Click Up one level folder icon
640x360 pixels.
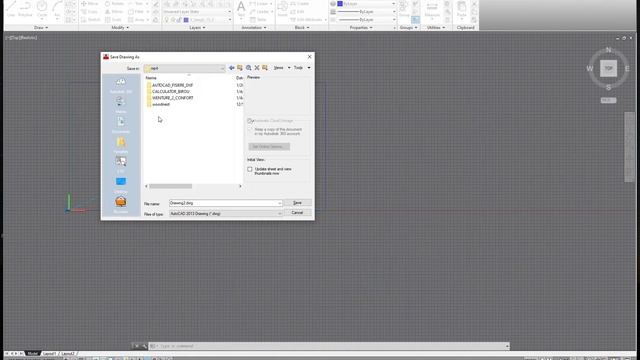[240, 68]
